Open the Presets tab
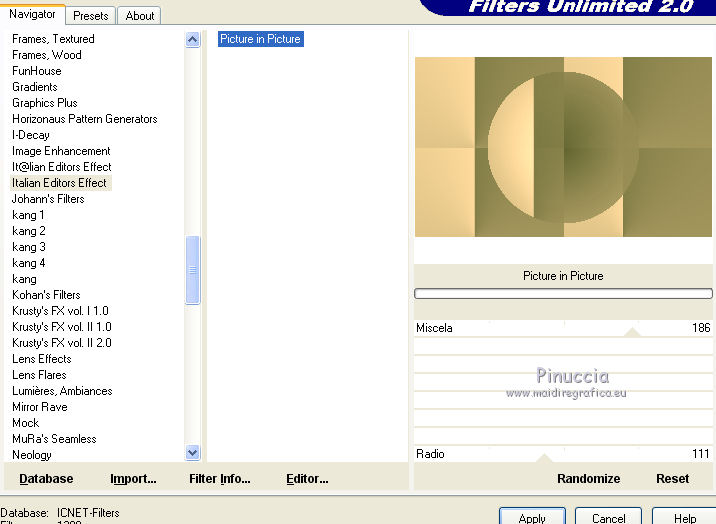The image size is (716, 524). point(90,16)
